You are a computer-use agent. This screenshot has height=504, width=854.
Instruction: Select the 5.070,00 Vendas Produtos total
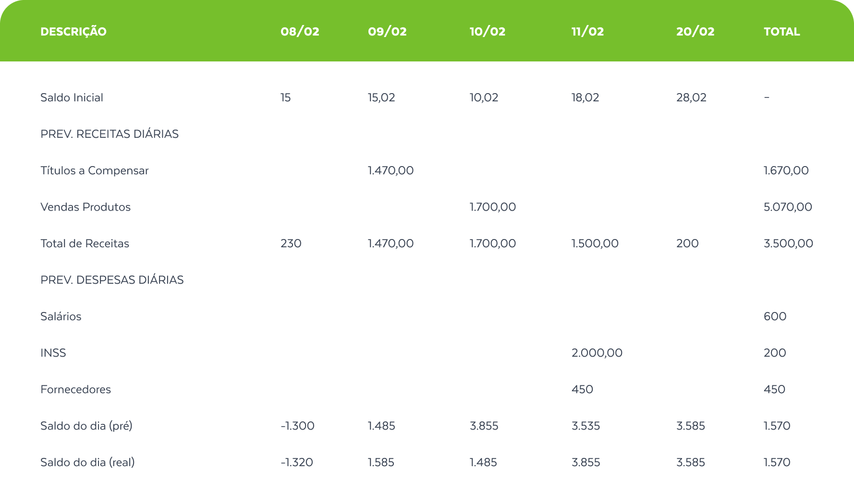tap(788, 207)
